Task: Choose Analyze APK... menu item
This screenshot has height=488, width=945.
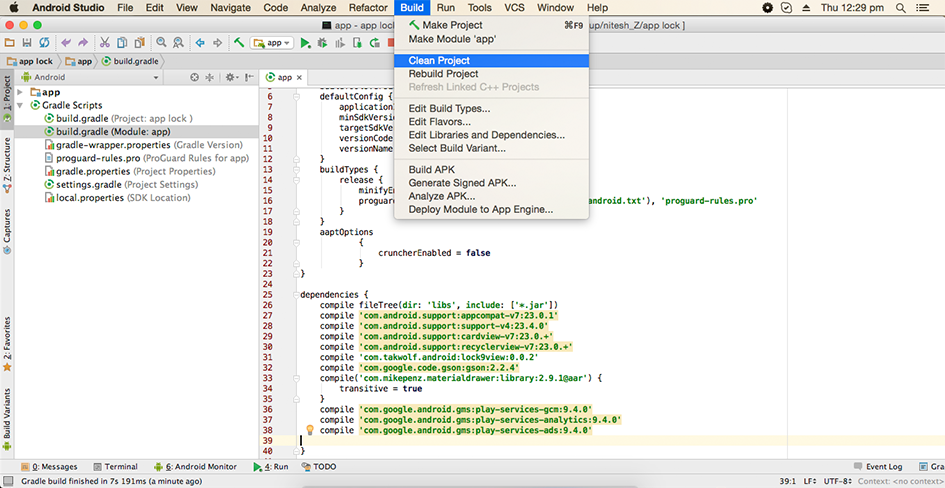Action: click(491, 196)
